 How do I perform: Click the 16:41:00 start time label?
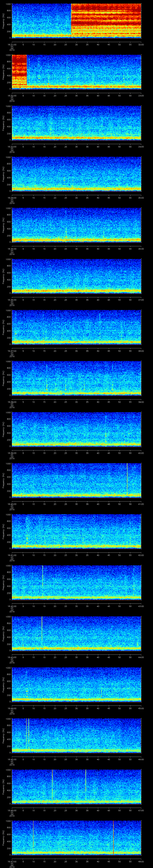click(x=12, y=555)
